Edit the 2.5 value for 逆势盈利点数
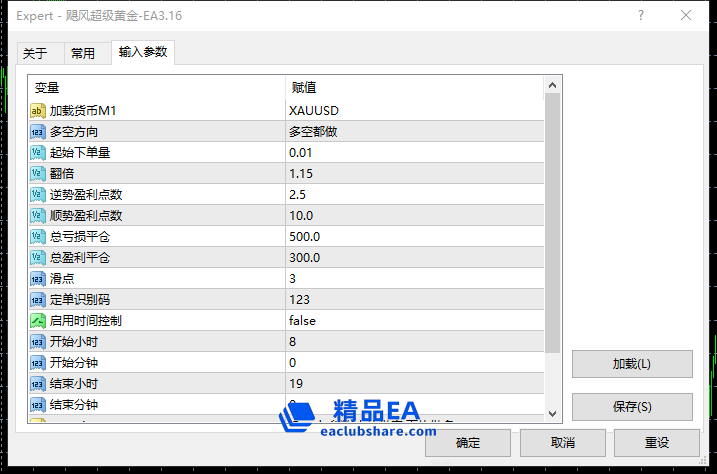The image size is (717, 474). (415, 195)
